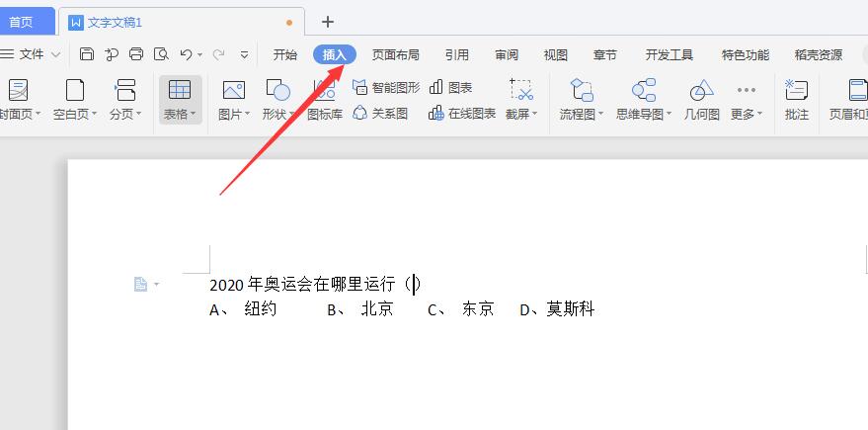Click the Save icon in quick toolbar
Viewport: 868px width, 430px height.
pos(87,54)
